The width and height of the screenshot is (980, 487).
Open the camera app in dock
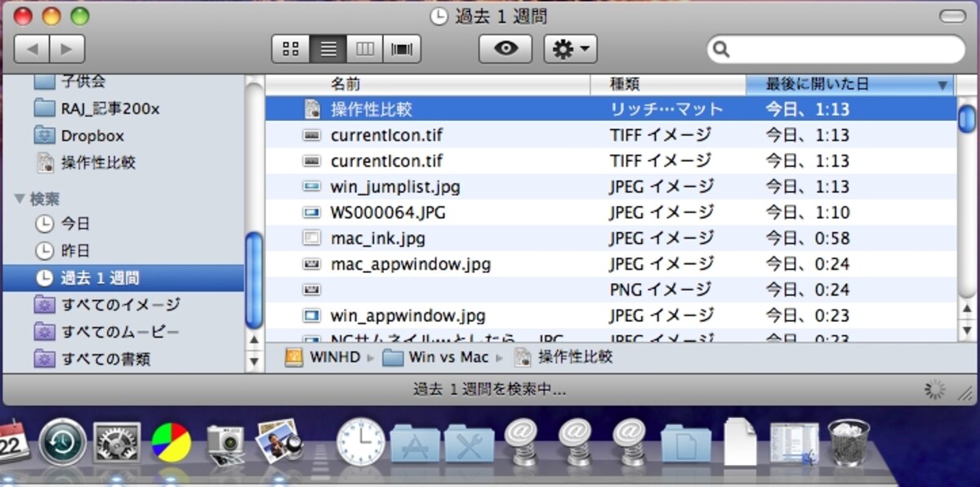[225, 444]
